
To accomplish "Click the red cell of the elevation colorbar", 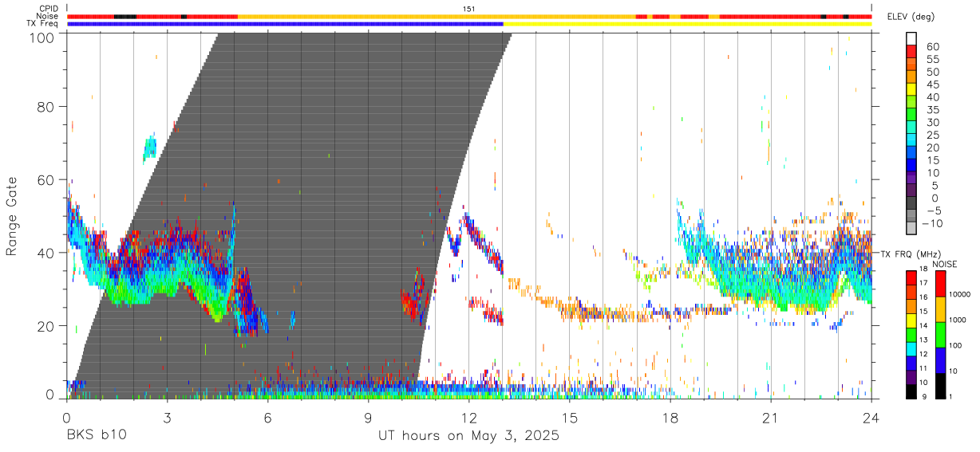I will pyautogui.click(x=912, y=51).
